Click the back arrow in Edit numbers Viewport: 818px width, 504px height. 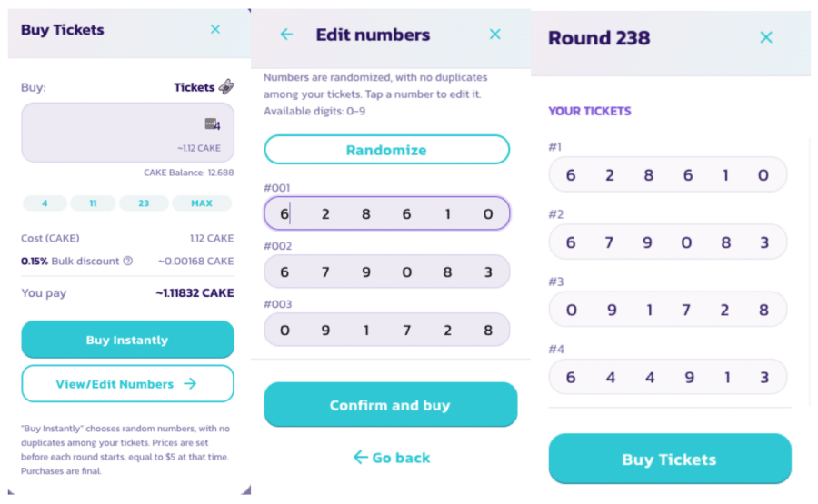[x=286, y=35]
